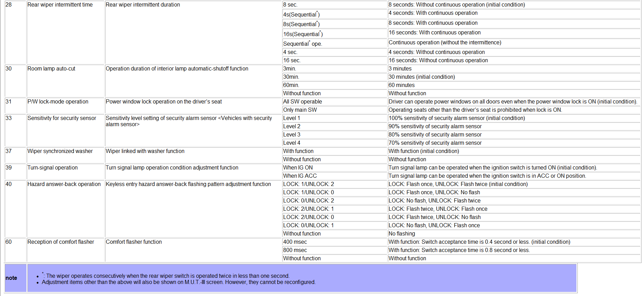This screenshot has width=644, height=296.
Task: Click '30 minutes (initial condition)' cell
Action: tap(514, 77)
